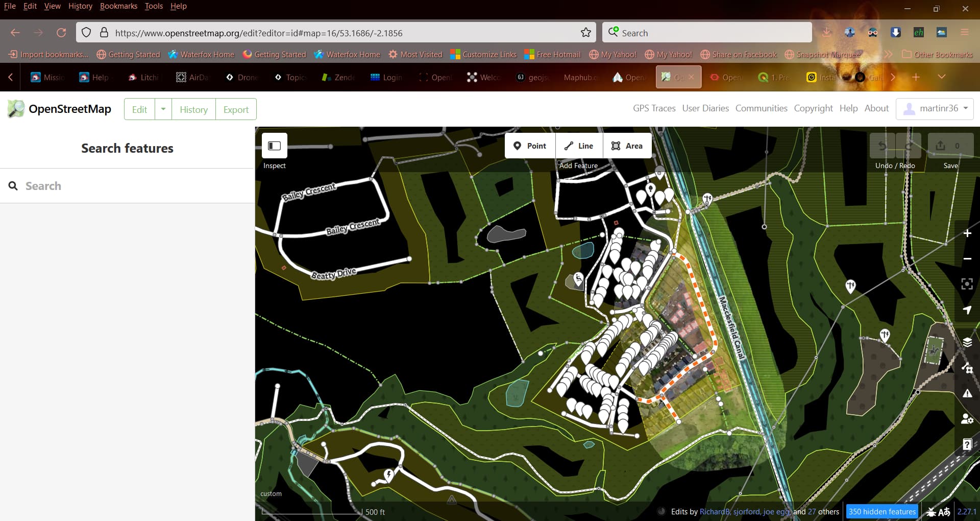The image size is (980, 521).
Task: Select the Point feature tool
Action: 530,146
